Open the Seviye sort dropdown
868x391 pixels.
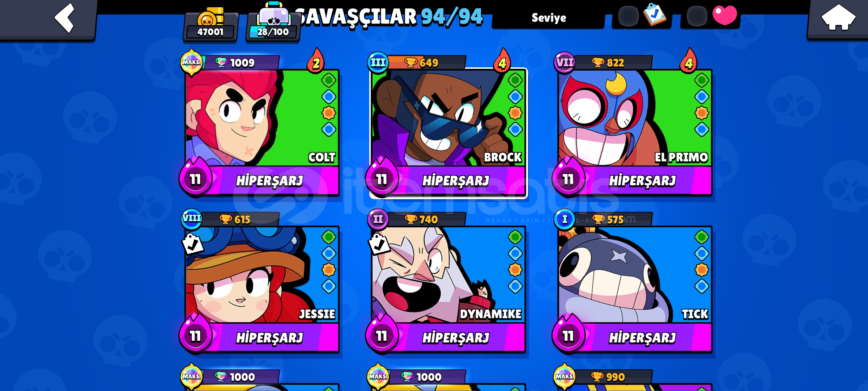click(548, 17)
